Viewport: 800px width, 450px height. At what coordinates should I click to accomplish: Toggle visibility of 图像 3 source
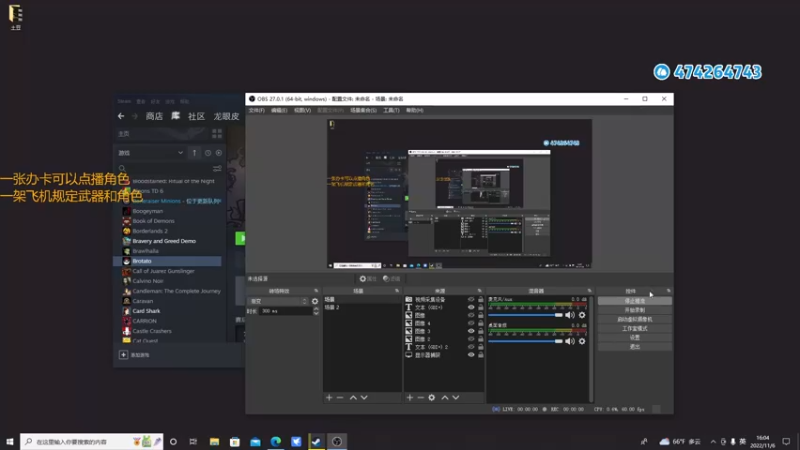[x=471, y=331]
